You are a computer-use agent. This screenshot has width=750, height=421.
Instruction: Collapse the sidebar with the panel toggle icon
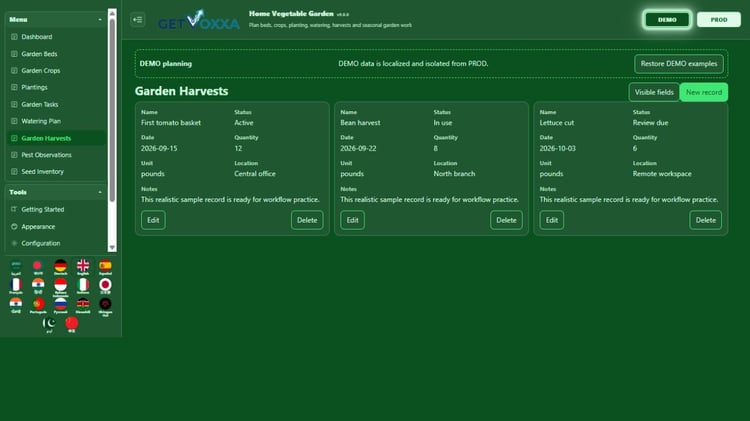click(x=138, y=20)
